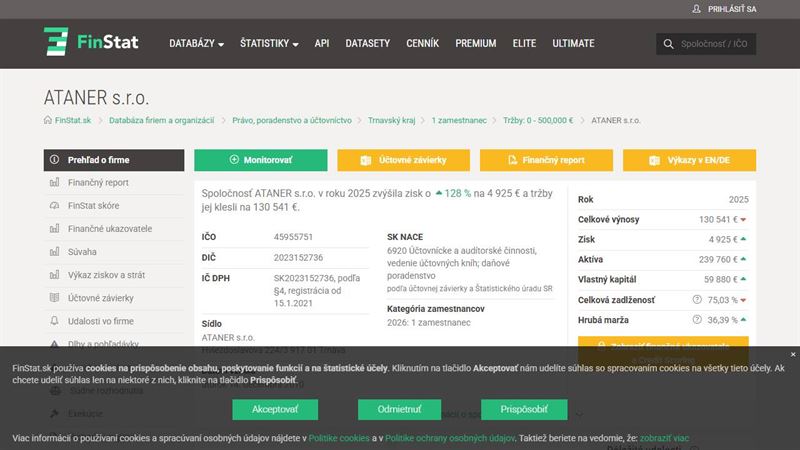The height and width of the screenshot is (450, 800).
Task: Click the user icon beside Prihlásiť sa
Action: coord(696,9)
